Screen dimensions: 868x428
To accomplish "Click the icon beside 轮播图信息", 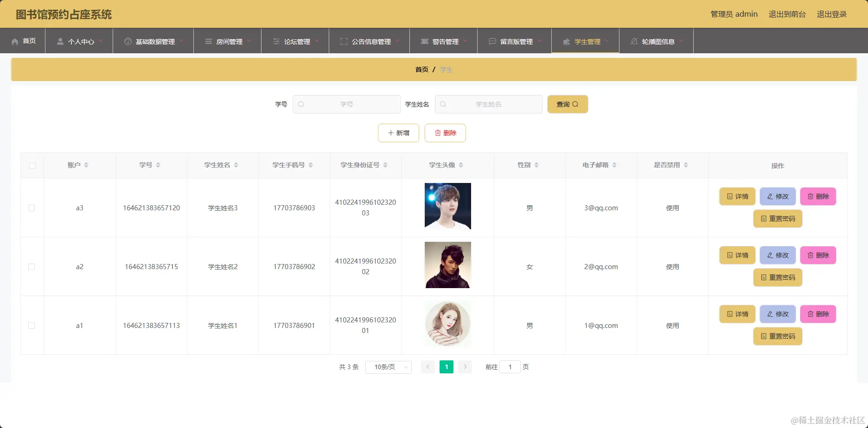I will coord(634,41).
